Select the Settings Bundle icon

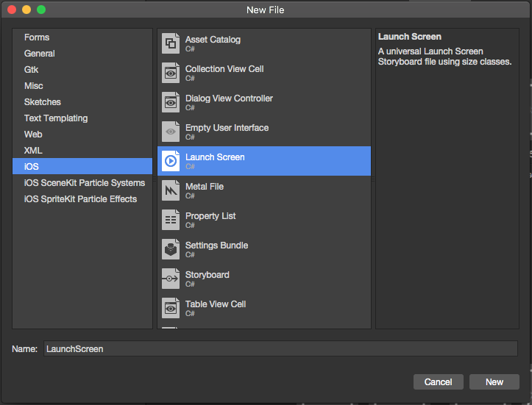pyautogui.click(x=171, y=249)
